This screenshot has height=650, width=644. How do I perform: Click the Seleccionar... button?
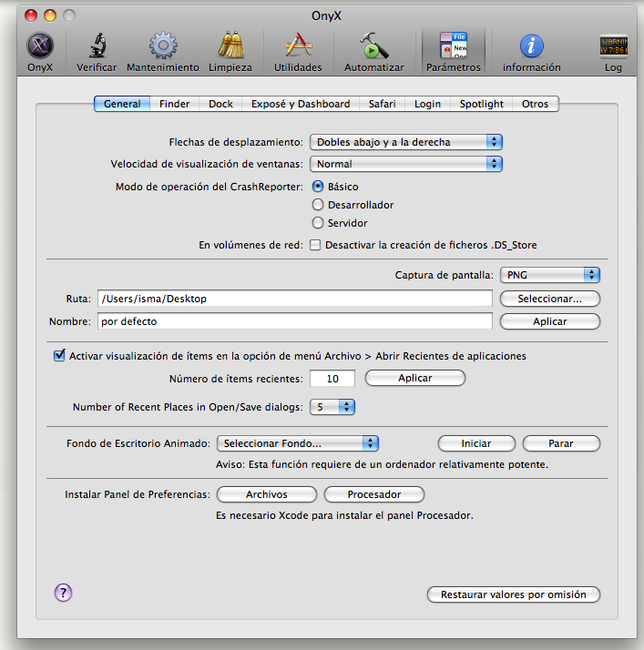pos(550,299)
